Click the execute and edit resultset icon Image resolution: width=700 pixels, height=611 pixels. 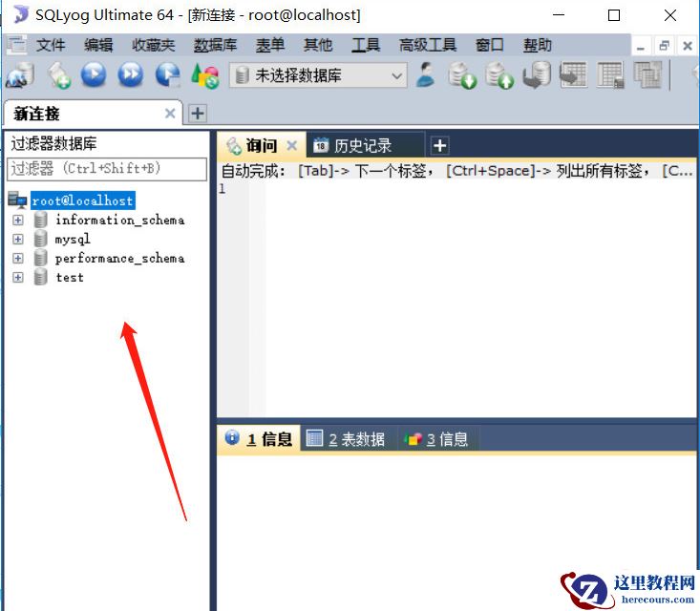[x=167, y=75]
